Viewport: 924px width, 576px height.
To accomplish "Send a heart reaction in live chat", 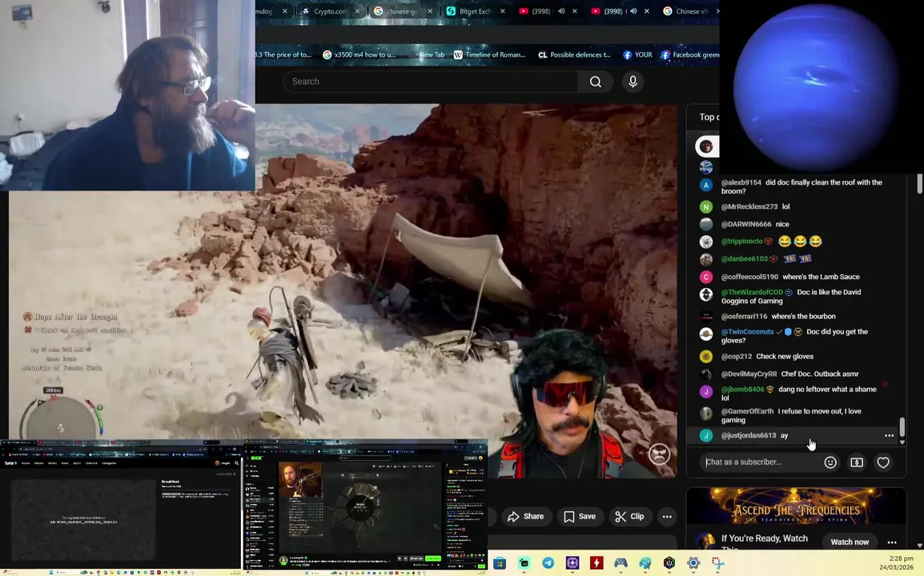I will tap(882, 462).
